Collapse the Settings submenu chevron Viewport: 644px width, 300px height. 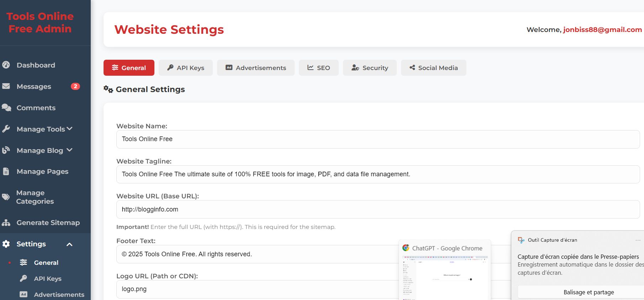(69, 244)
